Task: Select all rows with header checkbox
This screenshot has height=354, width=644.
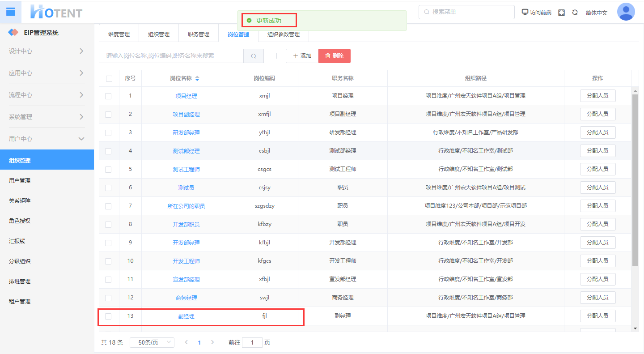Action: click(109, 79)
